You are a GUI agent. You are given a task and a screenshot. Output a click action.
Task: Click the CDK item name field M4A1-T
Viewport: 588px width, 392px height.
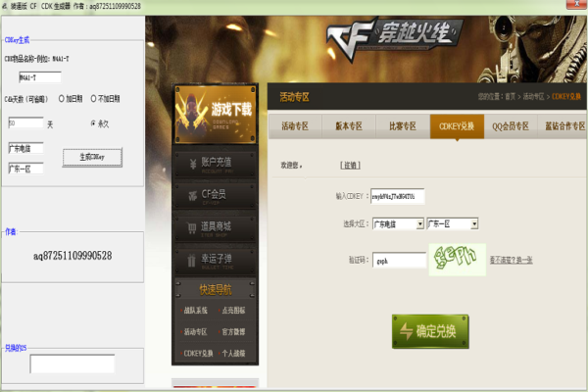40,77
